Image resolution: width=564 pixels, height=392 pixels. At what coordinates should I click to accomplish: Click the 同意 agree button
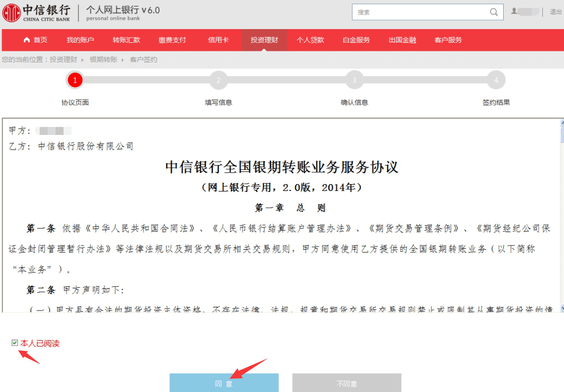224,382
